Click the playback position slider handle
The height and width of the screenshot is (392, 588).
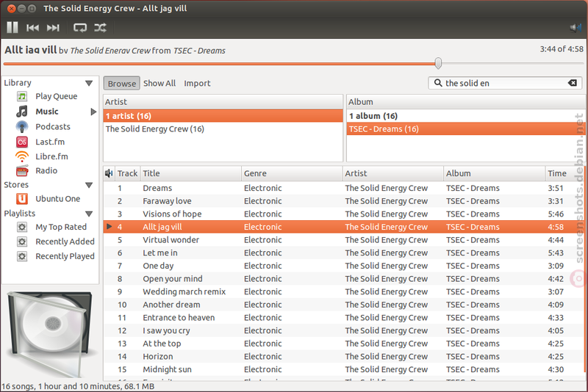tap(438, 63)
